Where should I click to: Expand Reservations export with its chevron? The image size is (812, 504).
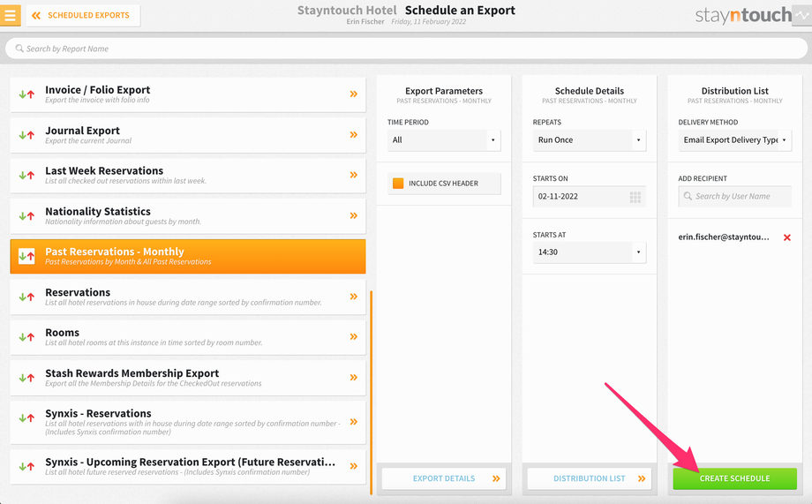point(354,297)
